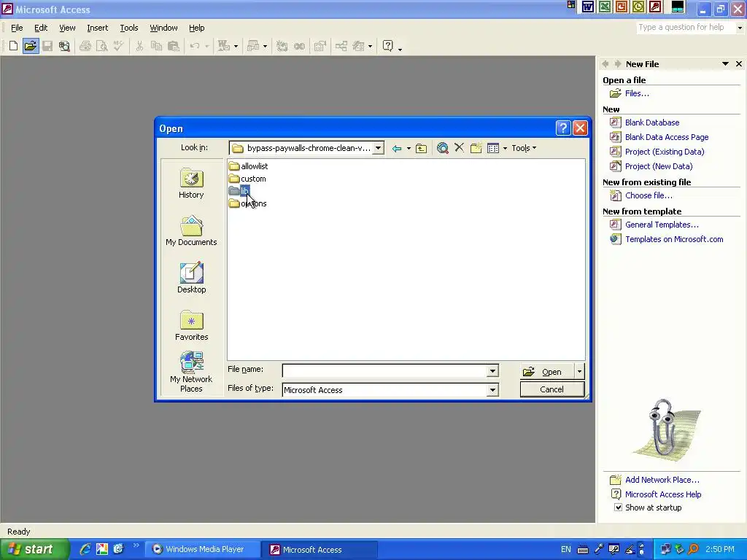The height and width of the screenshot is (560, 747).
Task: Click the Analyze toolbar icon
Action: [x=253, y=46]
